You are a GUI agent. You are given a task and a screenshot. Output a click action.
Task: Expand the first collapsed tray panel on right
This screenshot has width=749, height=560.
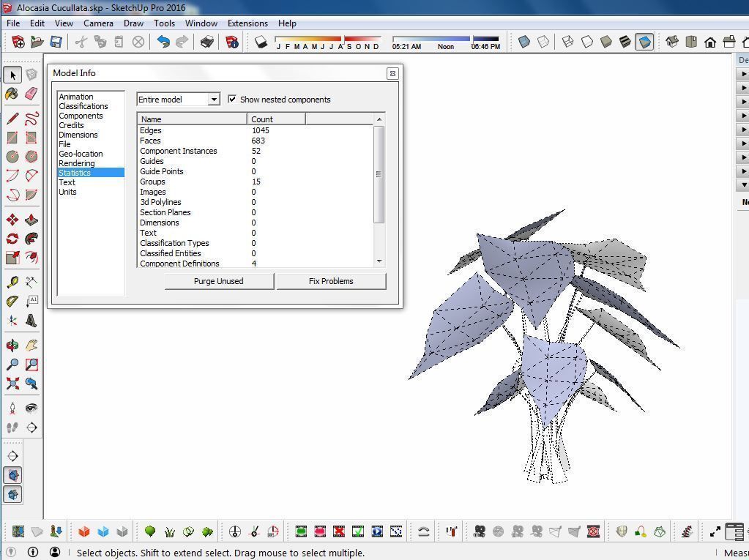743,74
